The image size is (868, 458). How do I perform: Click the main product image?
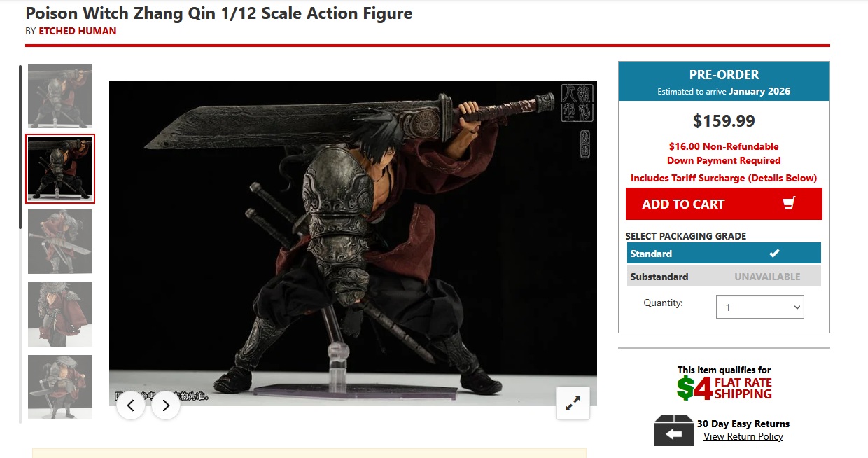coord(353,244)
